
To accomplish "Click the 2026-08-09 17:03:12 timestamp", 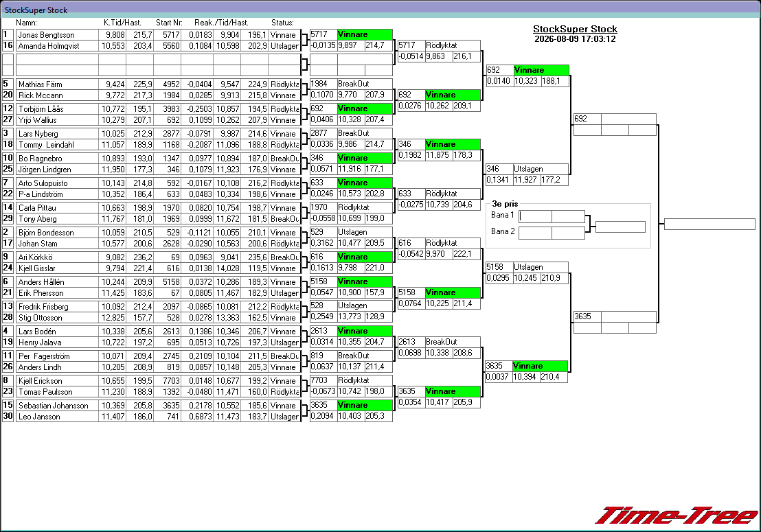I will [575, 39].
